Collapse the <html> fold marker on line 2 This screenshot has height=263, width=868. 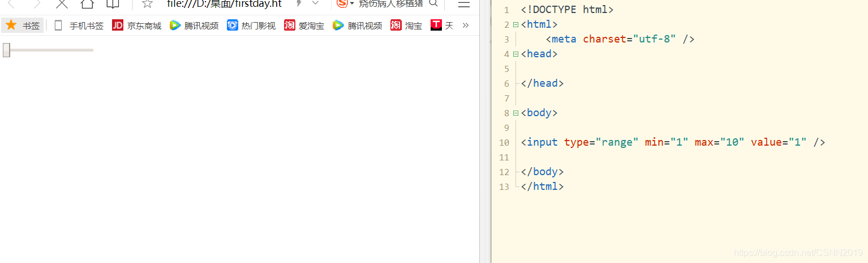[515, 24]
